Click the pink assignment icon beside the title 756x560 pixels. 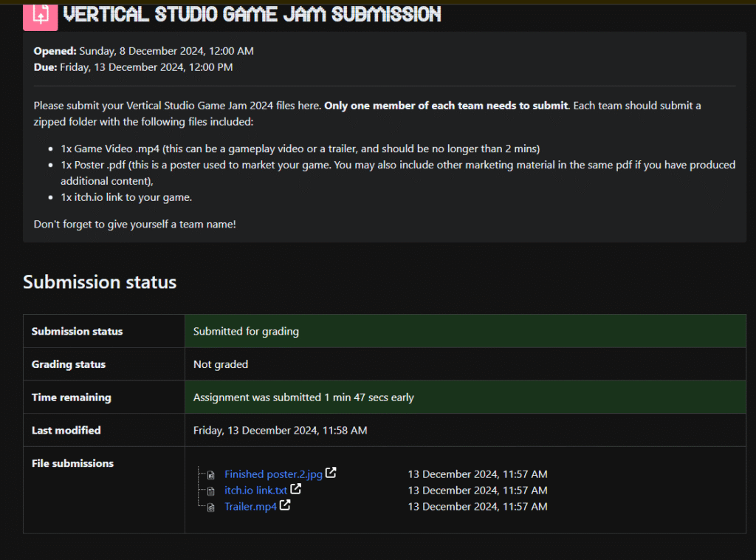click(40, 15)
